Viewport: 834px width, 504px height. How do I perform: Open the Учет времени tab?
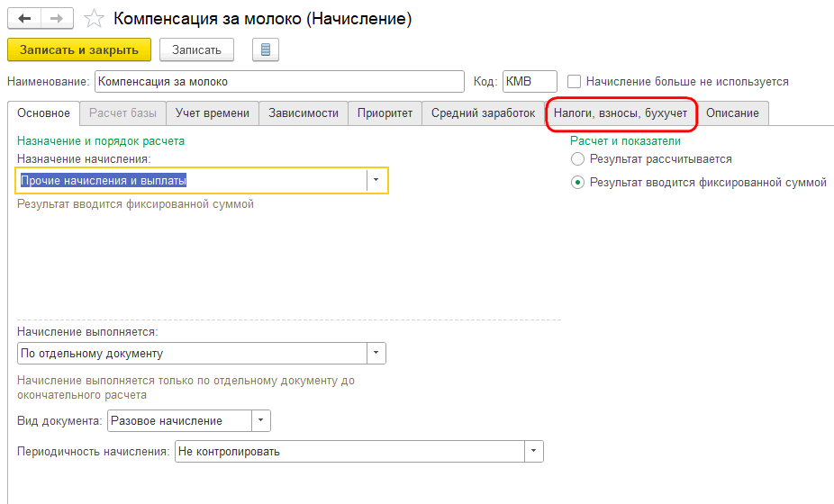click(x=213, y=113)
